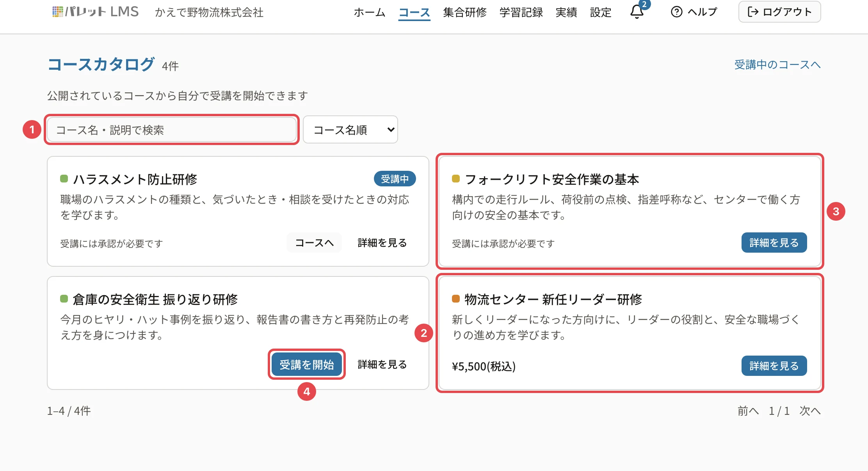868x471 pixels.
Task: Click the 前へ pagination link
Action: (748, 411)
